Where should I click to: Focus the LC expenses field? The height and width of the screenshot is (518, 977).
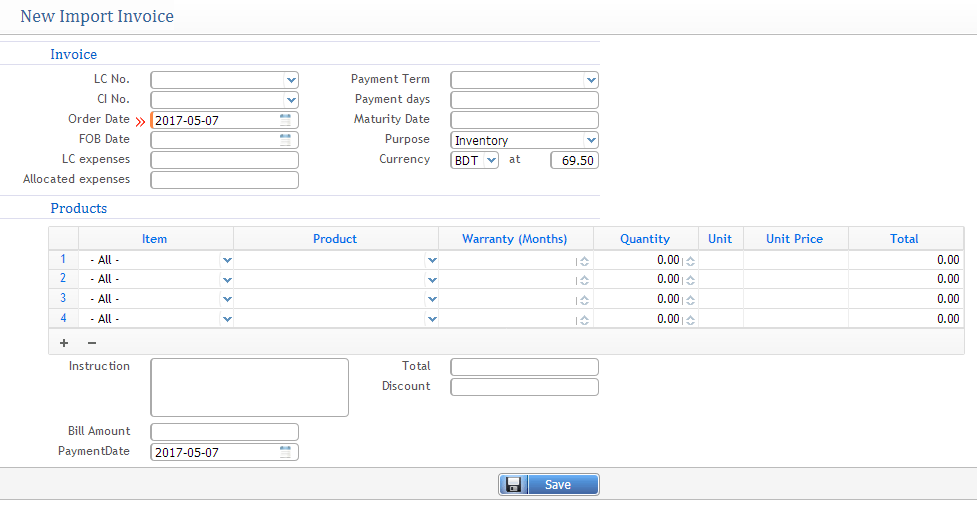pyautogui.click(x=224, y=160)
